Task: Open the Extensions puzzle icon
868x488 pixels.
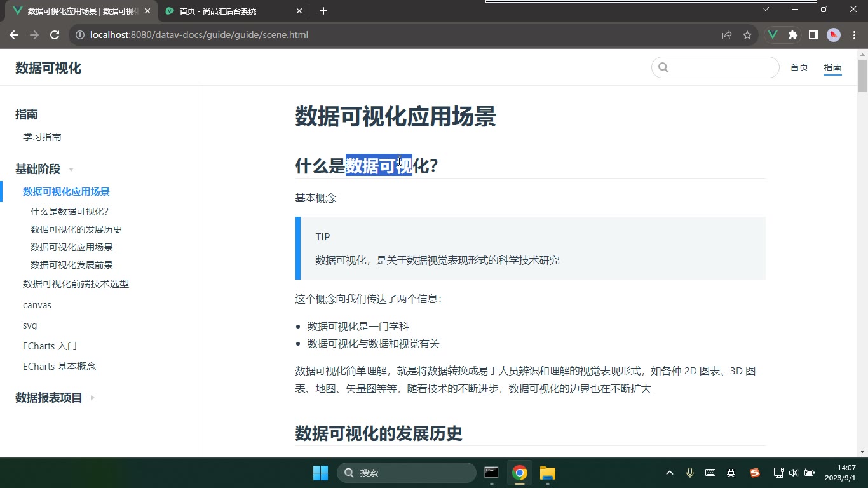Action: tap(793, 35)
